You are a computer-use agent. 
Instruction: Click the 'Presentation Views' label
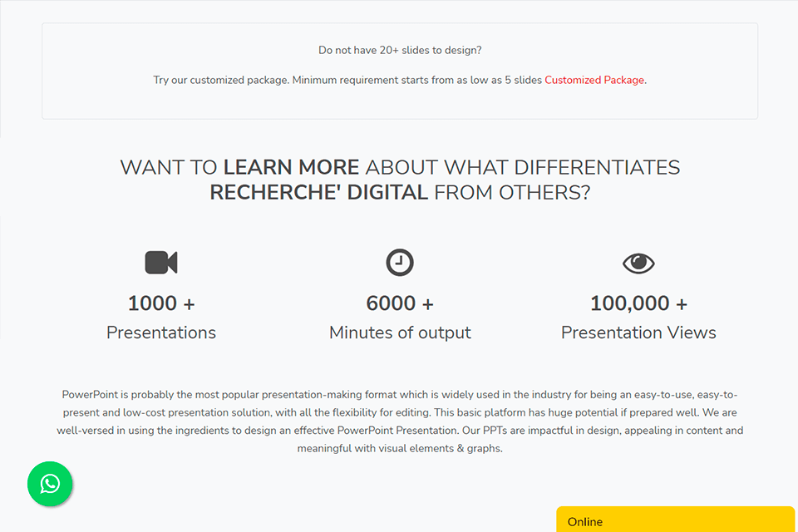pyautogui.click(x=638, y=332)
